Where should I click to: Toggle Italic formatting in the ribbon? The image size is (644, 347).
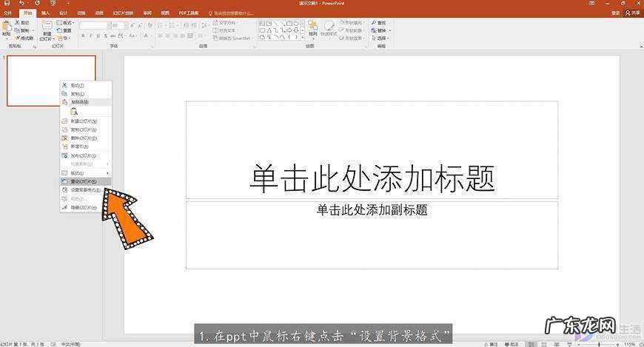pos(90,36)
